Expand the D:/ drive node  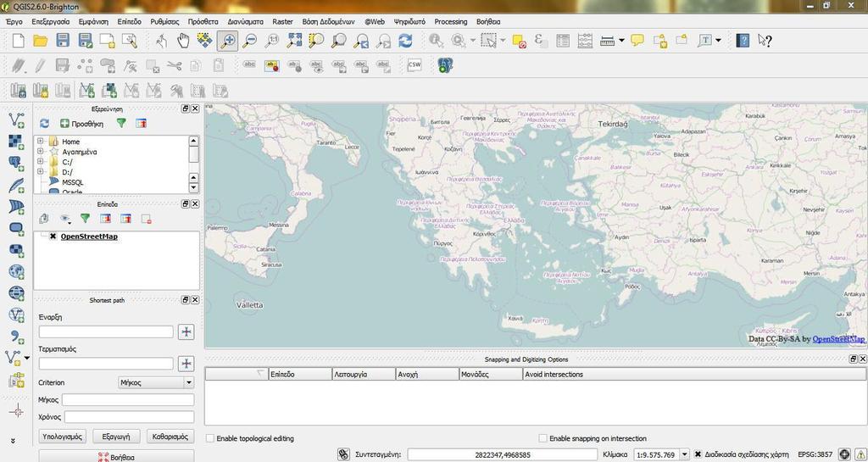click(41, 171)
